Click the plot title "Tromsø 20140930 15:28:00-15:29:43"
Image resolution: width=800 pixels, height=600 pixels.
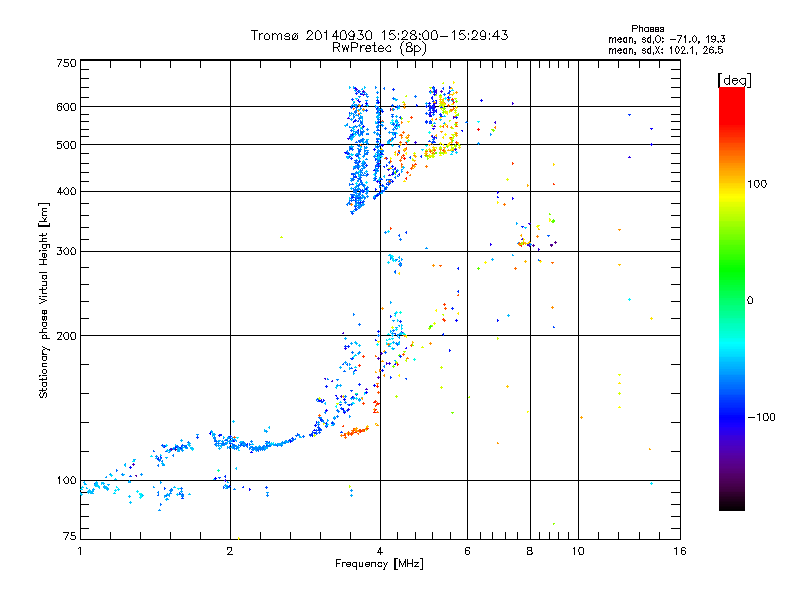coord(379,35)
